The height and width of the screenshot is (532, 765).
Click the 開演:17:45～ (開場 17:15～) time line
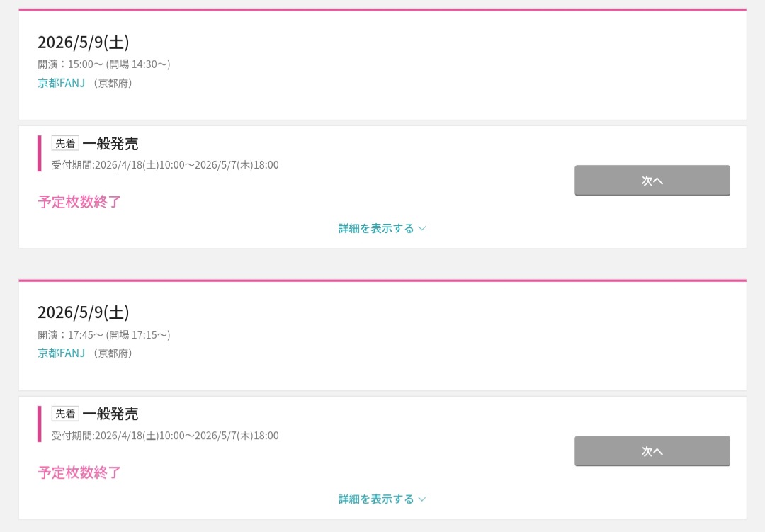click(x=104, y=334)
